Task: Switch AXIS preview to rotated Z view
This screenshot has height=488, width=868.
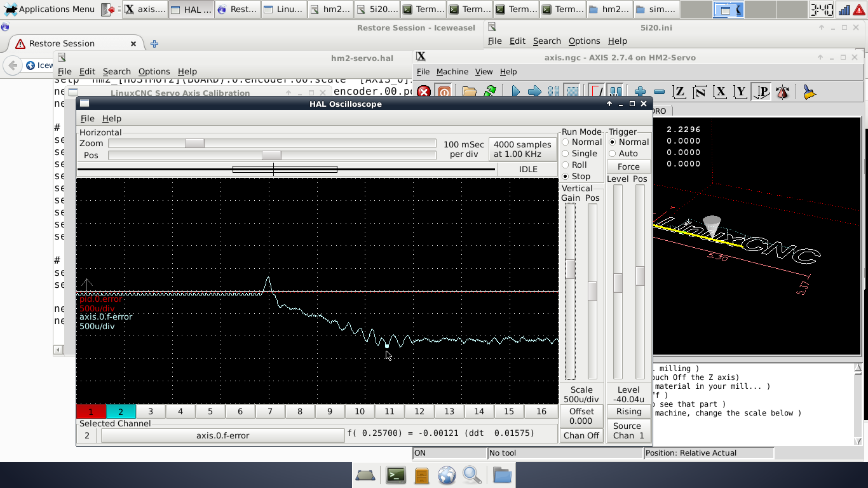Action: click(700, 92)
